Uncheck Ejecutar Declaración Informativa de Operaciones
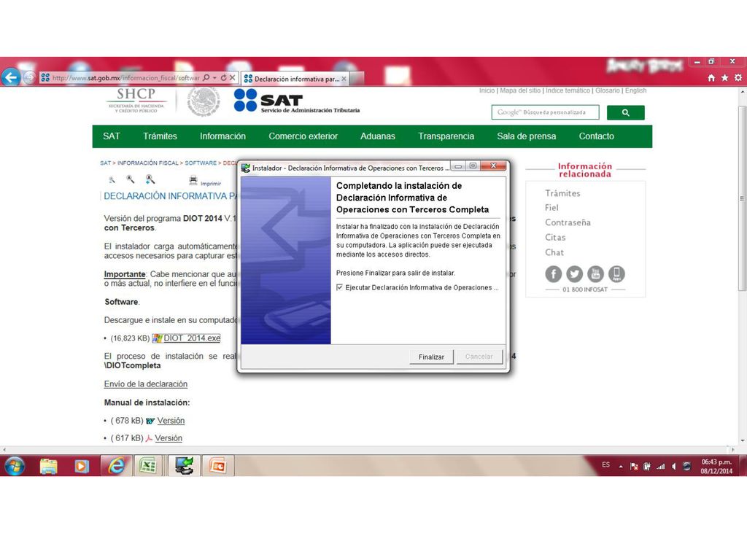The width and height of the screenshot is (747, 560). click(x=339, y=287)
